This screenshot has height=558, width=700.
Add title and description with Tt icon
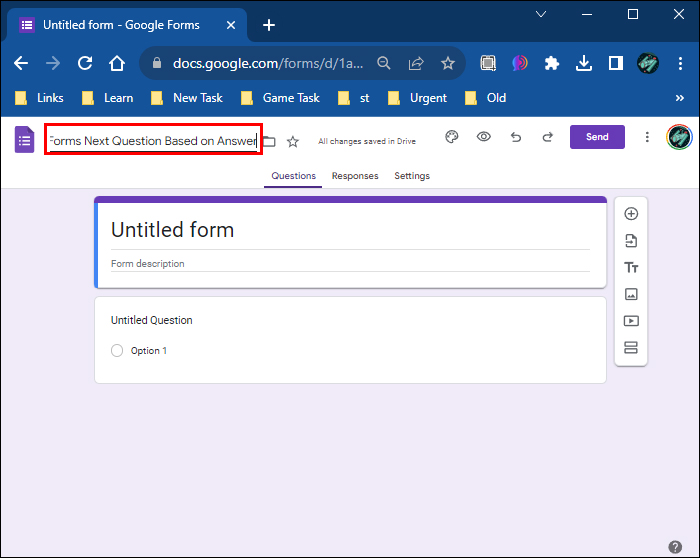[631, 267]
